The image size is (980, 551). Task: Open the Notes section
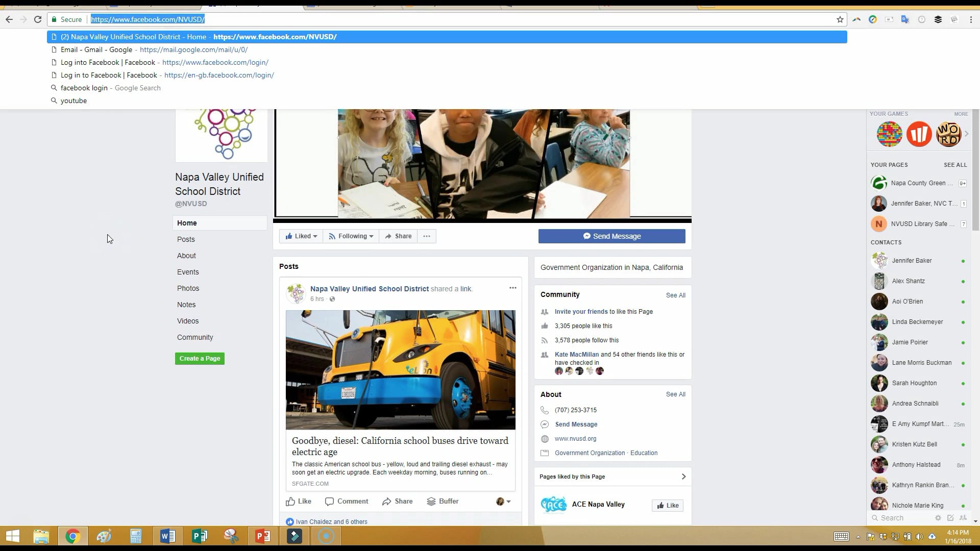[x=186, y=305]
